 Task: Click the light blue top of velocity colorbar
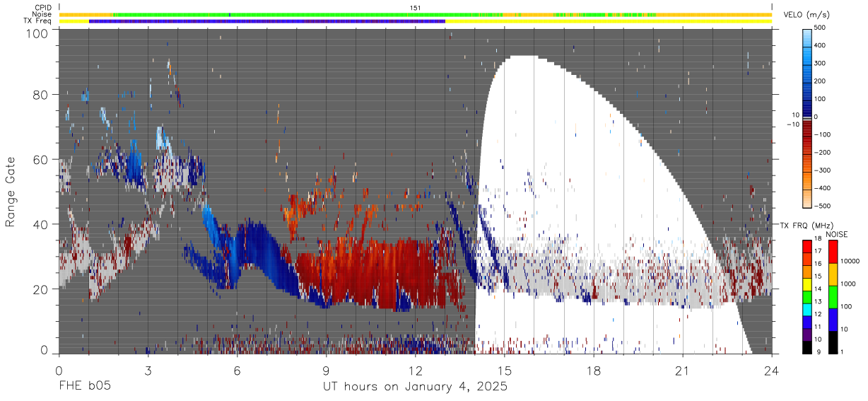807,39
